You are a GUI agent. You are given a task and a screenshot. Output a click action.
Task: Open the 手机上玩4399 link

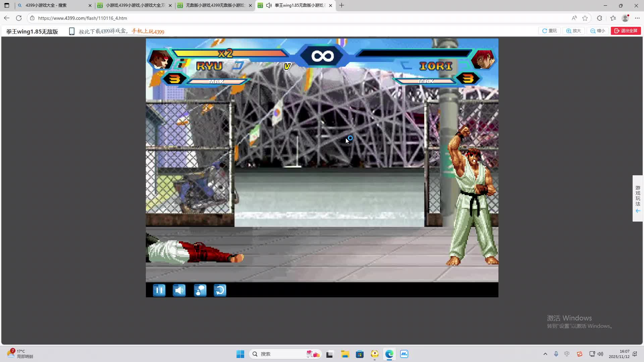point(148,32)
